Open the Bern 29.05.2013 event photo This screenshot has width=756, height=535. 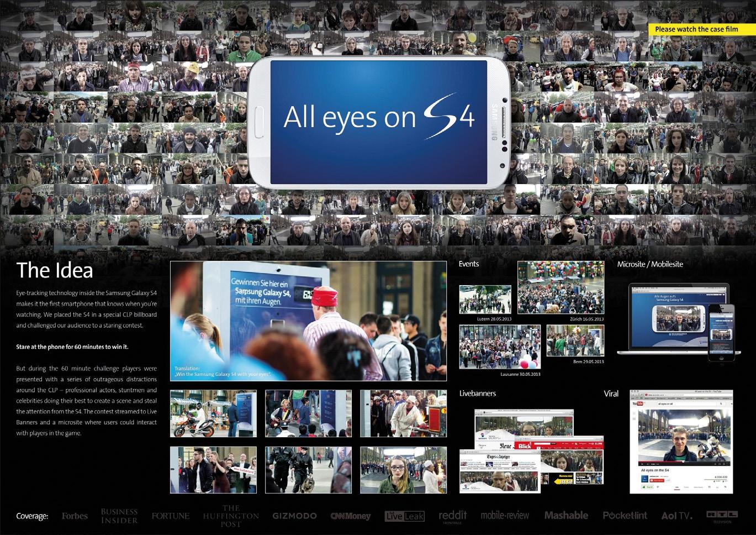pyautogui.click(x=575, y=340)
